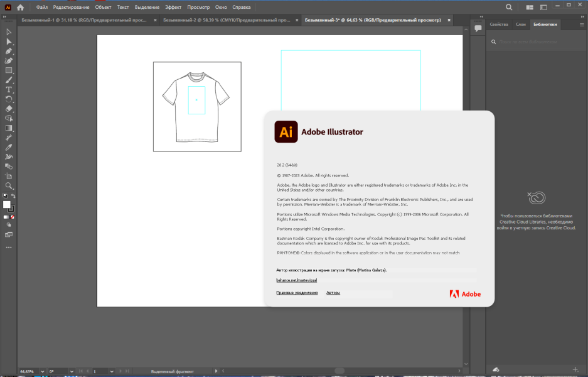Select the Type tool
Image resolution: width=588 pixels, height=377 pixels.
click(x=9, y=89)
